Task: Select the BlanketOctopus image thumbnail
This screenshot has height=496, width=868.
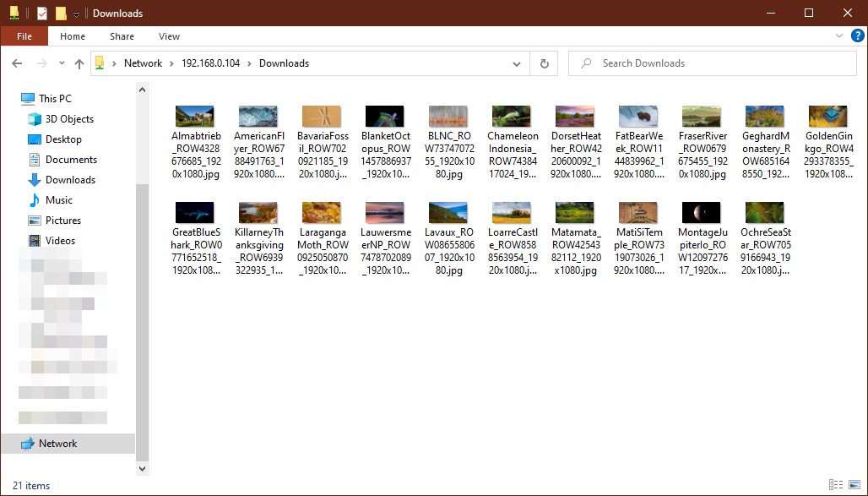Action: (x=384, y=117)
